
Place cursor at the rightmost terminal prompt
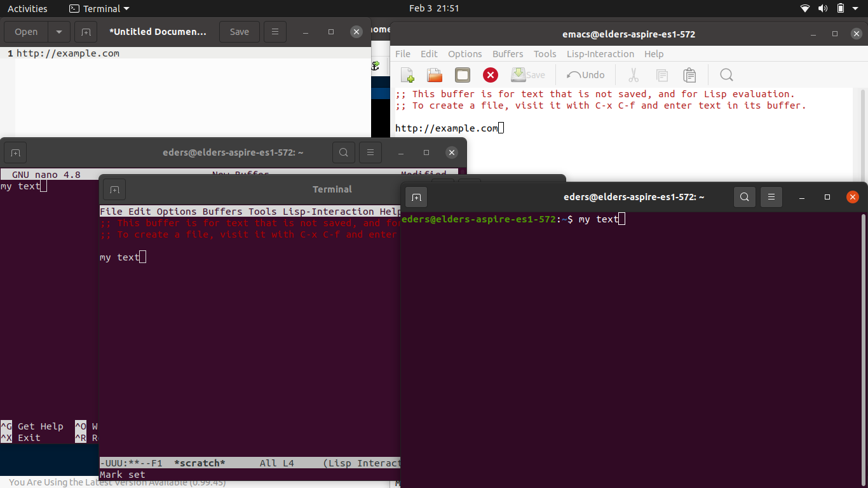click(x=620, y=219)
